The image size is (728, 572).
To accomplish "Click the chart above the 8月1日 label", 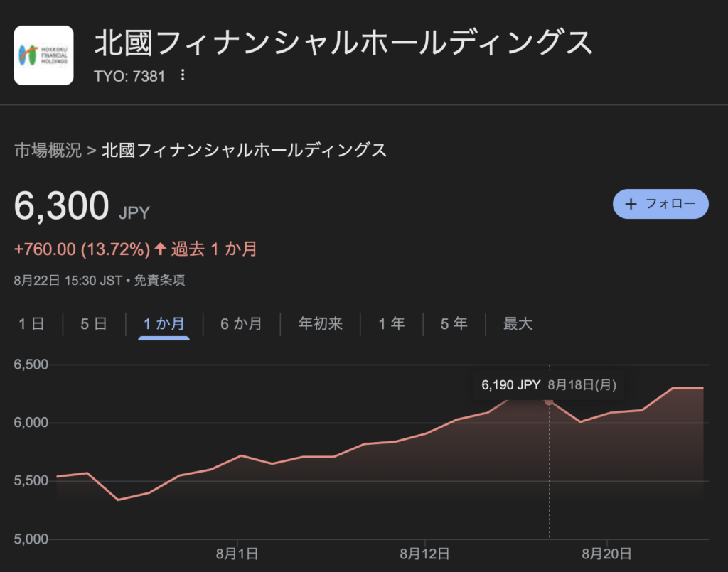I will (237, 456).
